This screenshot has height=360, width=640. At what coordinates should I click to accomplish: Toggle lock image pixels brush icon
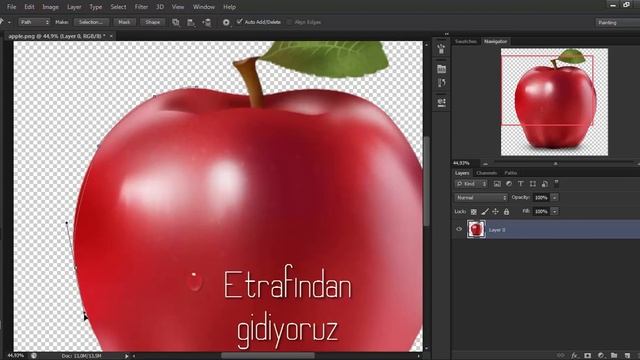[484, 212]
